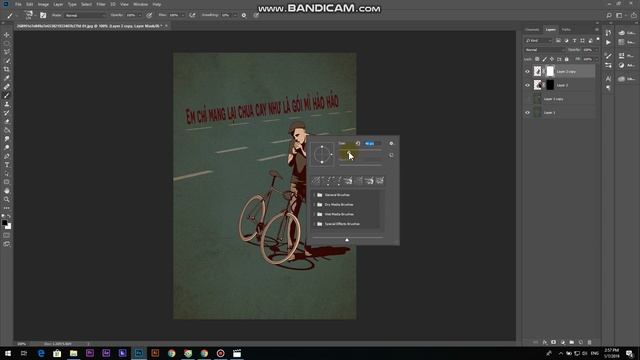The height and width of the screenshot is (360, 640).
Task: Adjust brush thumbnail size slider
Action: (348, 239)
